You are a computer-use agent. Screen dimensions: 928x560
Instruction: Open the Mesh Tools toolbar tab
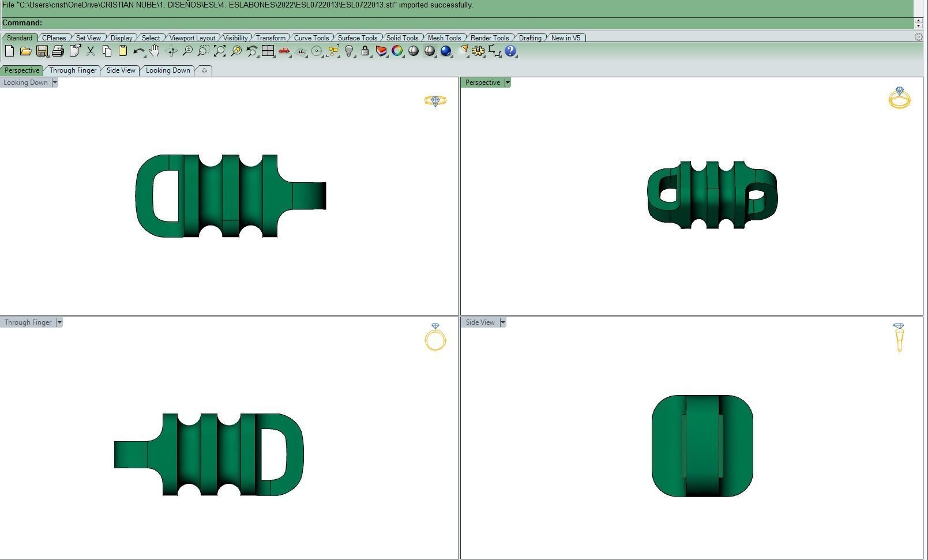(445, 38)
